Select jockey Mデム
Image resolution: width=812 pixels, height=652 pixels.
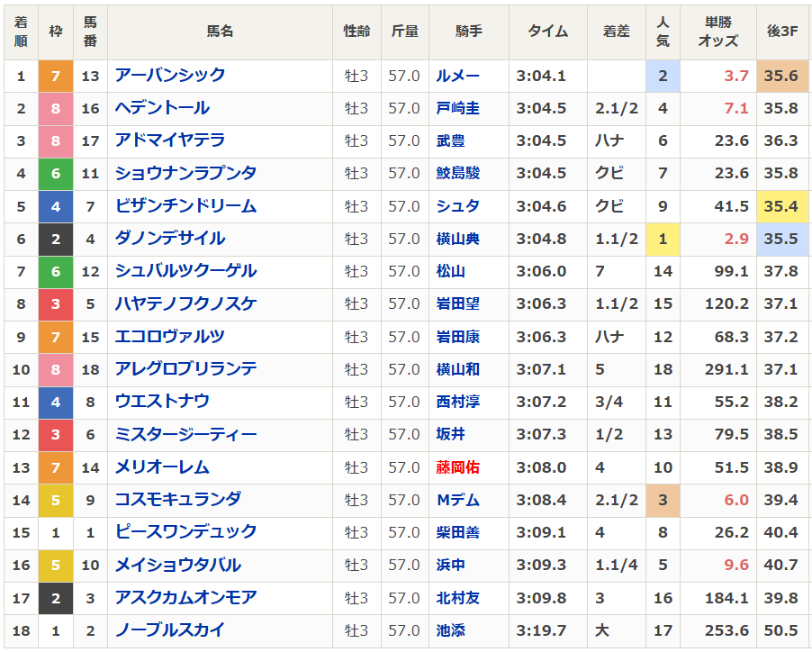tap(457, 500)
